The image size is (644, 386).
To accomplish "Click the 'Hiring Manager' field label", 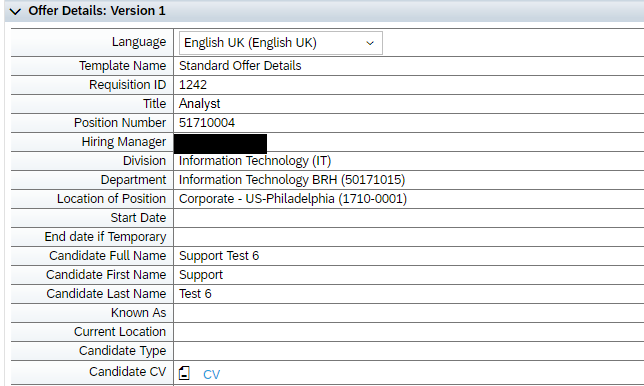I will point(124,142).
